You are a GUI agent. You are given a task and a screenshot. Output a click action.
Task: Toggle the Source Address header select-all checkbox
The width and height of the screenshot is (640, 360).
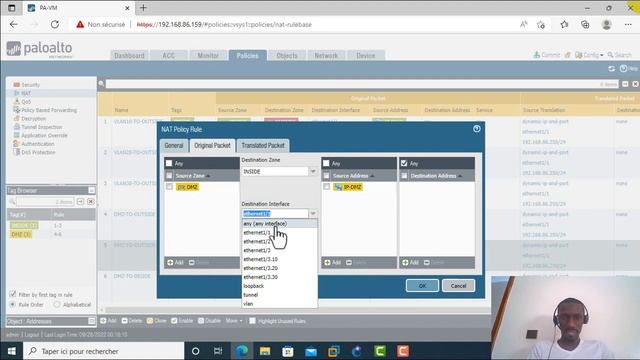(x=326, y=176)
